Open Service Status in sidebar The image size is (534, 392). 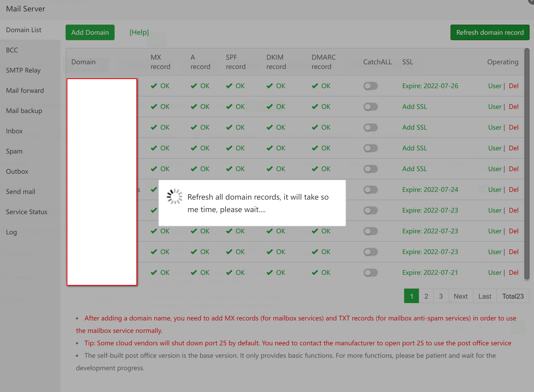(x=26, y=212)
